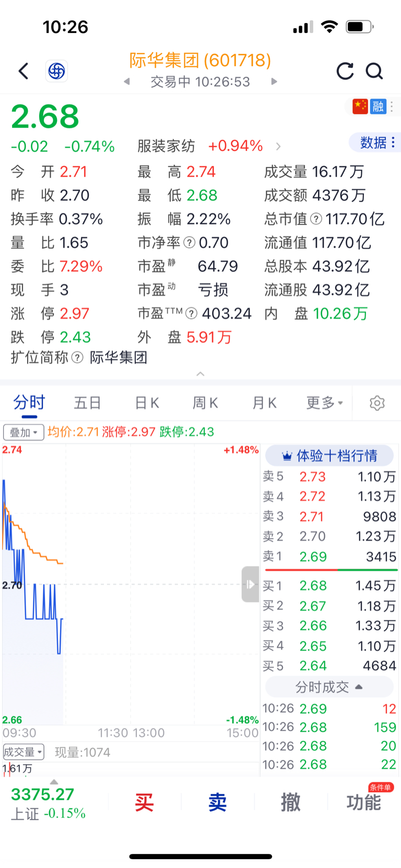Tap the China flag market icon

click(x=360, y=106)
